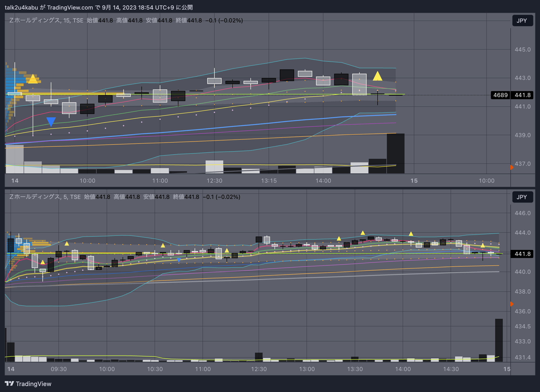
Task: Click the 12:30 time label on the upper chart
Action: click(214, 181)
